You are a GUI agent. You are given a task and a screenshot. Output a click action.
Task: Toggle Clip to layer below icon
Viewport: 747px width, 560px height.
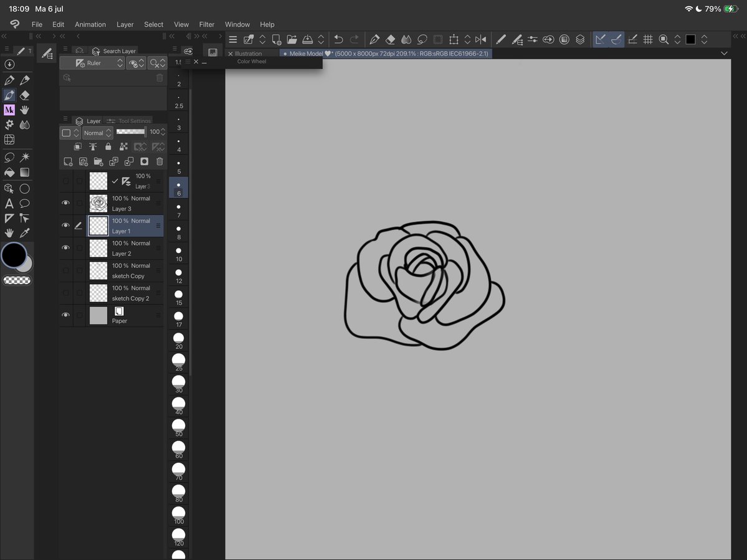(78, 146)
